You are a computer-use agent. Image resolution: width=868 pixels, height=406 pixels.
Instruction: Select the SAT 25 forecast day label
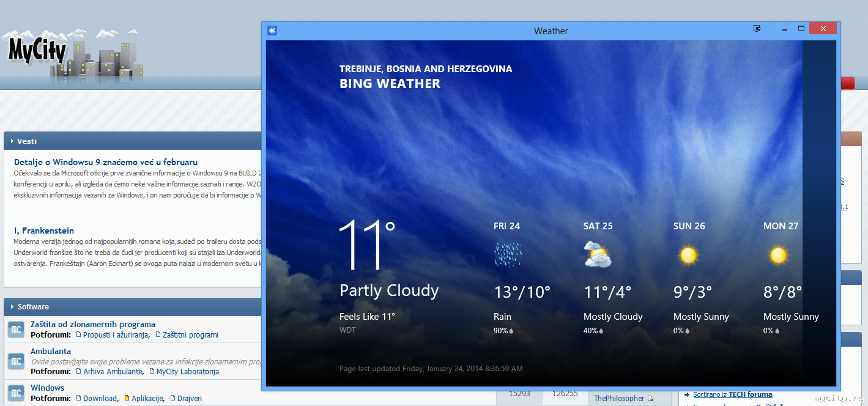pyautogui.click(x=598, y=226)
